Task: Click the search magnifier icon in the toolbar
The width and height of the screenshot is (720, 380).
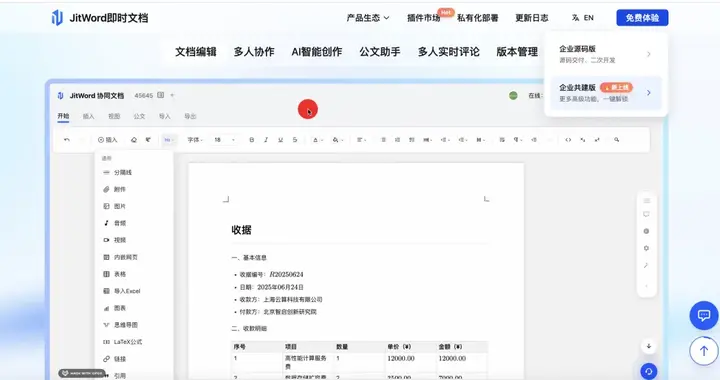Action: [617, 140]
